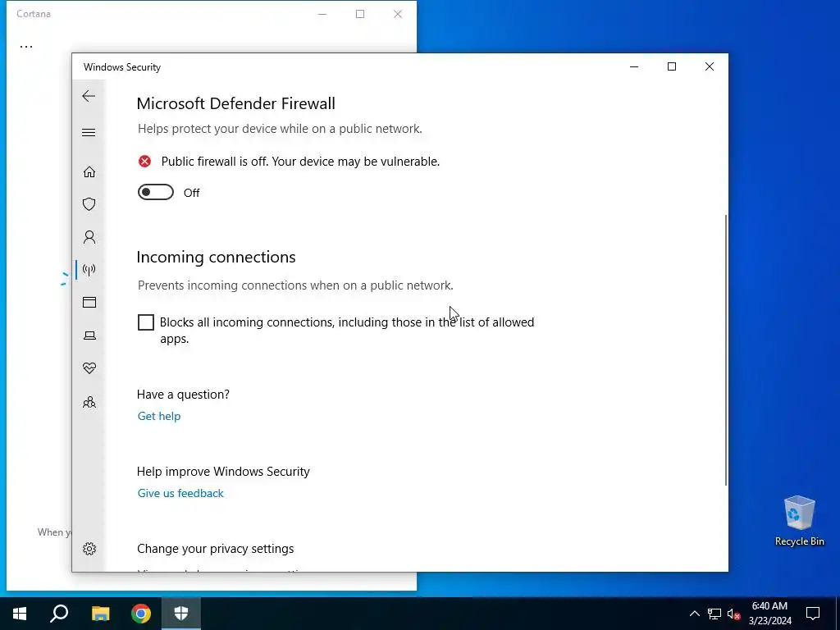Close the Windows Security window
The width and height of the screenshot is (840, 630).
pyautogui.click(x=710, y=66)
